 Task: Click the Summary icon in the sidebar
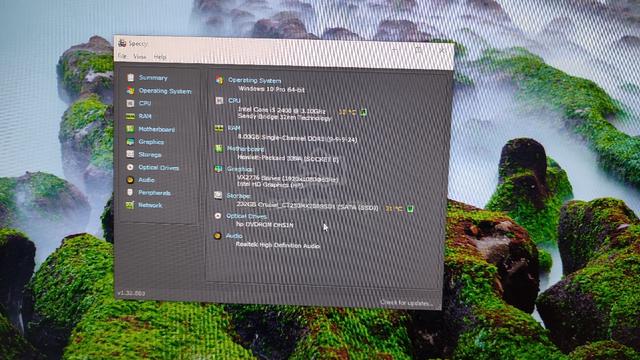[x=130, y=78]
